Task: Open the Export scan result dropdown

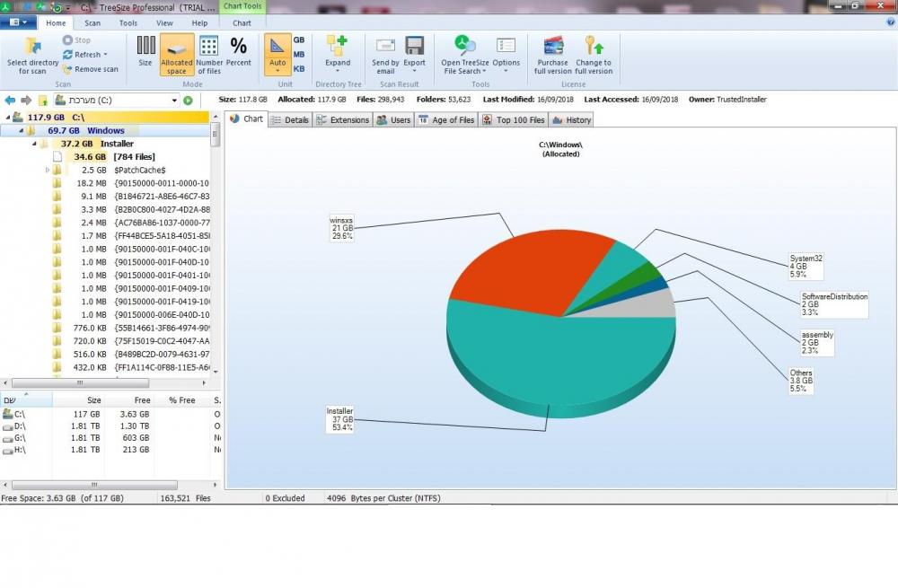Action: 414,55
